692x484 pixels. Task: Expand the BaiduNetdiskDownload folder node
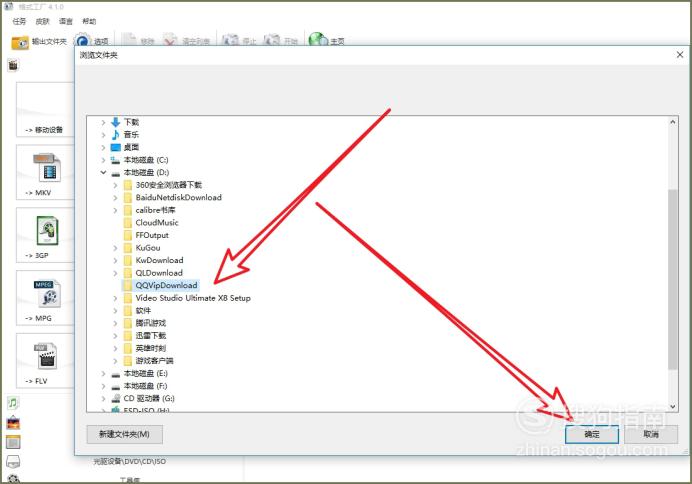pyautogui.click(x=116, y=198)
